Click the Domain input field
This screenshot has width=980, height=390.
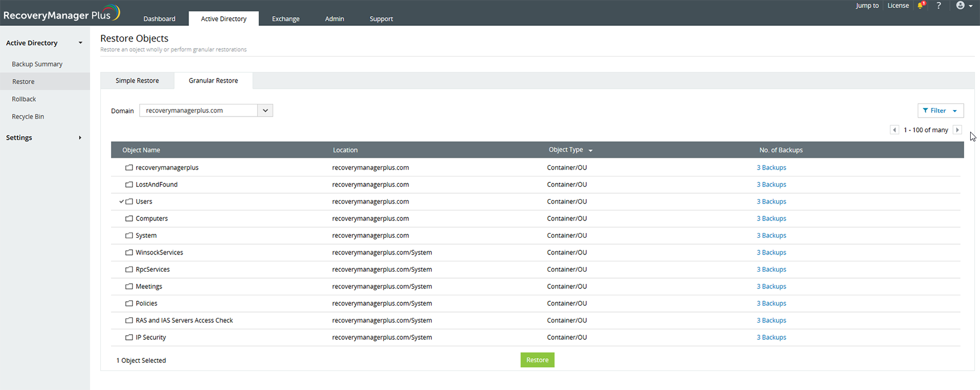point(199,110)
